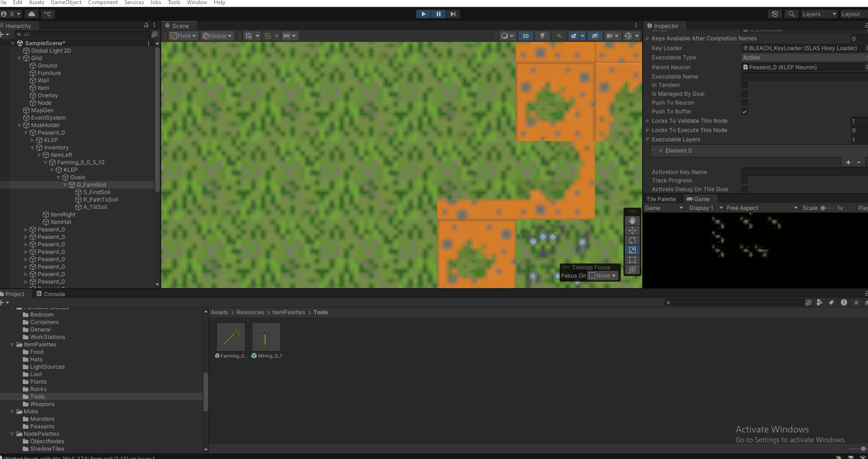Expand Element 0 in Executable Layers

click(661, 151)
